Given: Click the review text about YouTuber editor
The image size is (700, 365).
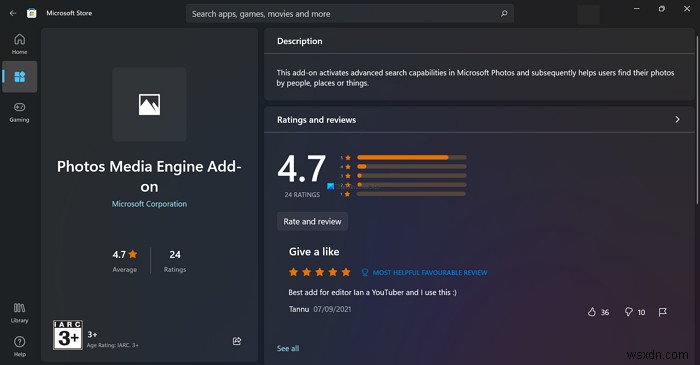Looking at the screenshot, I should [372, 292].
